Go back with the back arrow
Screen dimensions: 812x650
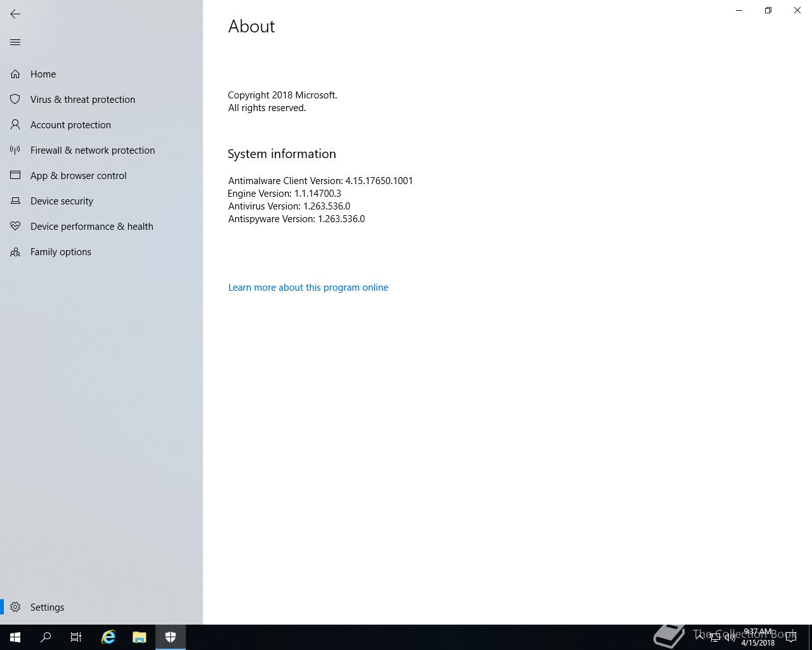(x=15, y=14)
